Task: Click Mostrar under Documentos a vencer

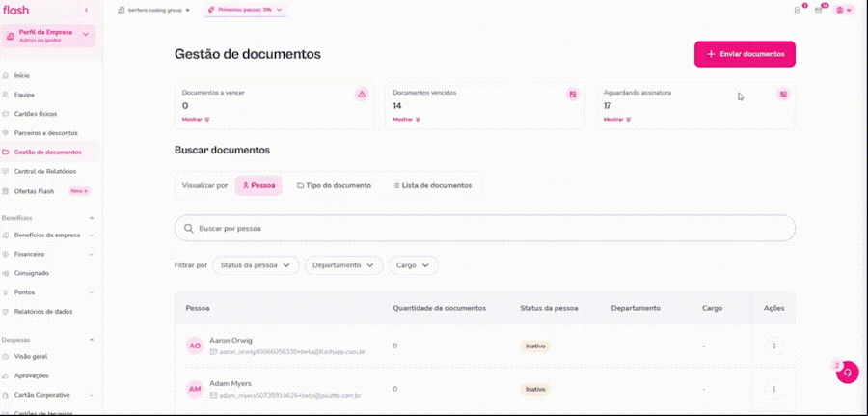Action: click(x=196, y=119)
